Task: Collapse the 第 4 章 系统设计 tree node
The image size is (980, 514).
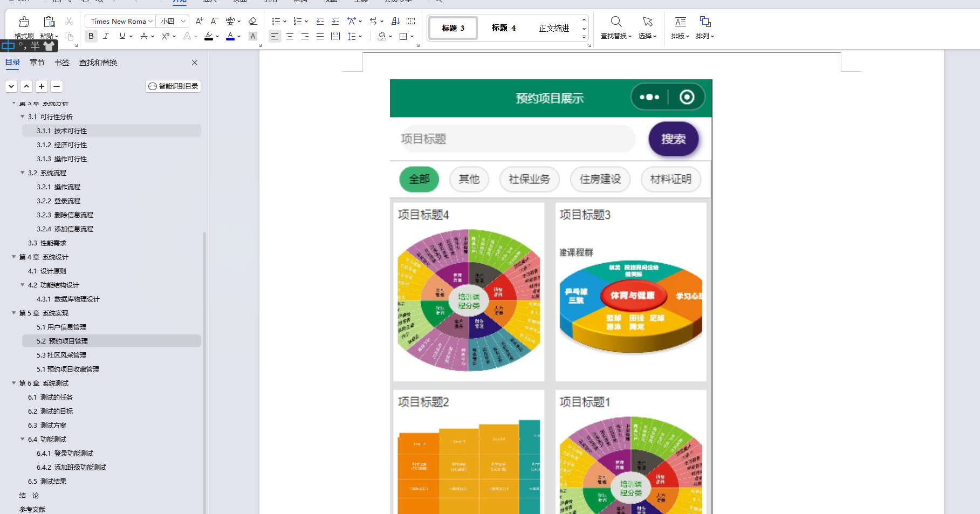Action: click(13, 257)
